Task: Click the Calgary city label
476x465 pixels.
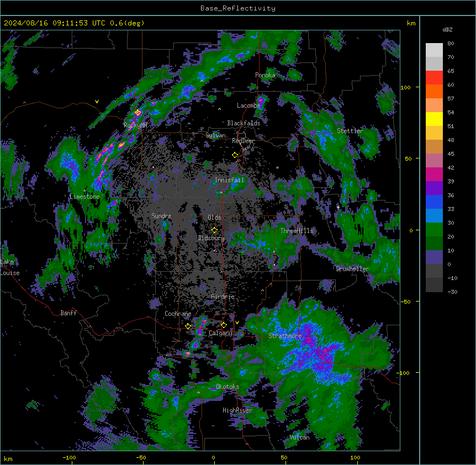Action: pos(220,333)
